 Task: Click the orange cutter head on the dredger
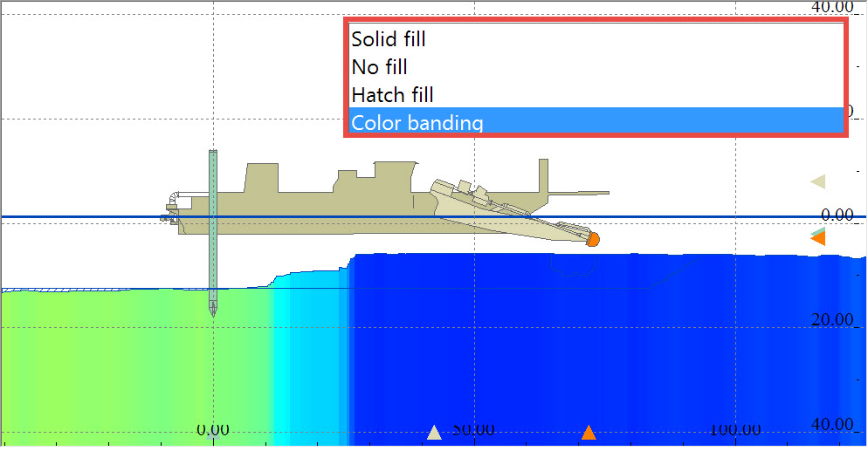click(593, 239)
